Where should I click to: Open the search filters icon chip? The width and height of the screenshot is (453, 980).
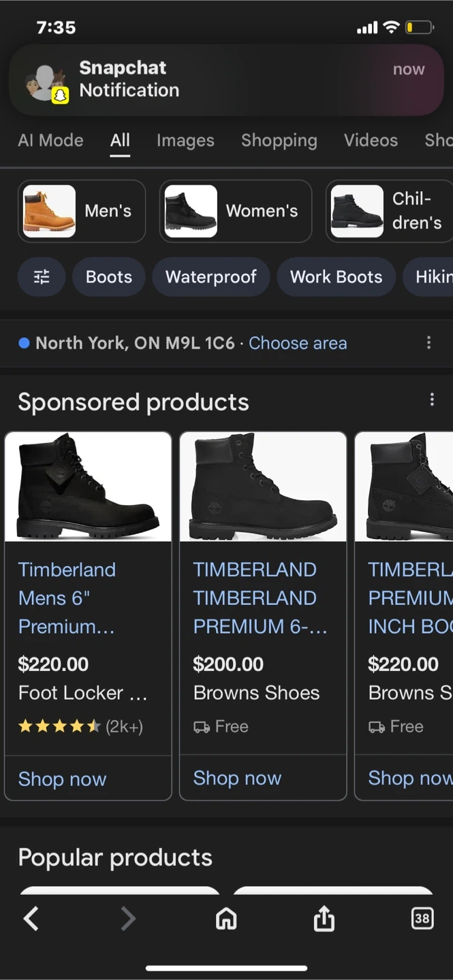[x=42, y=277]
